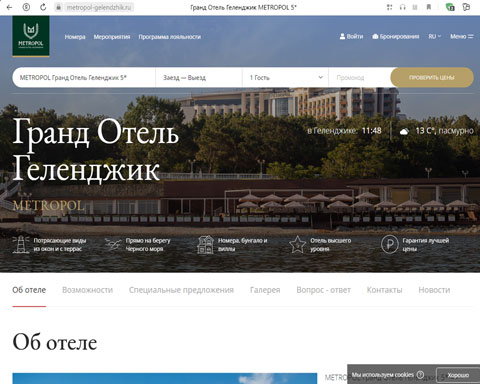Open the Yandex account circle icon
480x384 pixels.
pos(26,7)
